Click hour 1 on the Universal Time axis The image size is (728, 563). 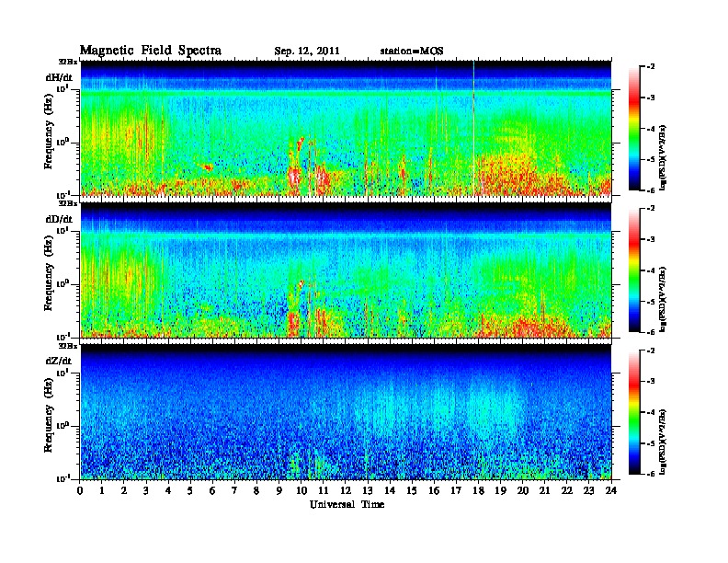[x=102, y=490]
